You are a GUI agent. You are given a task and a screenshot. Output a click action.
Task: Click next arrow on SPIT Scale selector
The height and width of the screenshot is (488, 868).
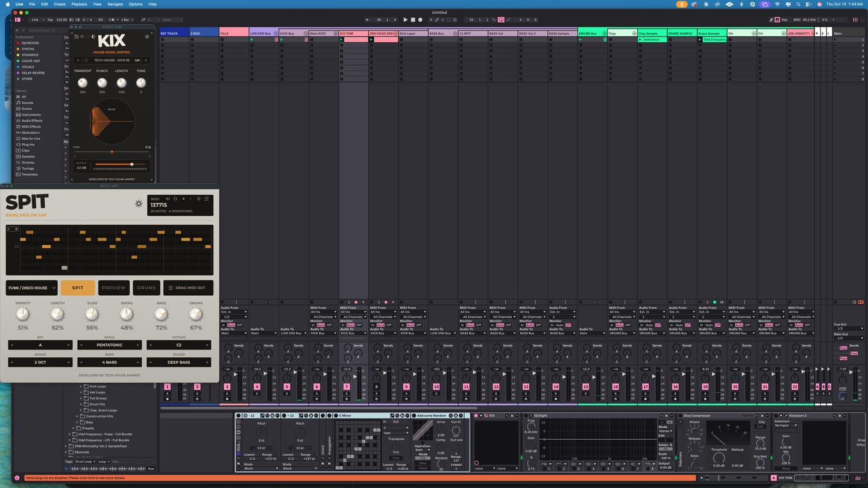point(139,345)
